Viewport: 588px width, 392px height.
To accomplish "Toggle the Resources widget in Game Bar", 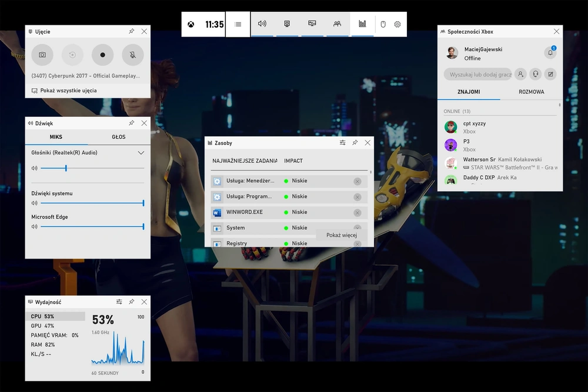I will coord(362,24).
